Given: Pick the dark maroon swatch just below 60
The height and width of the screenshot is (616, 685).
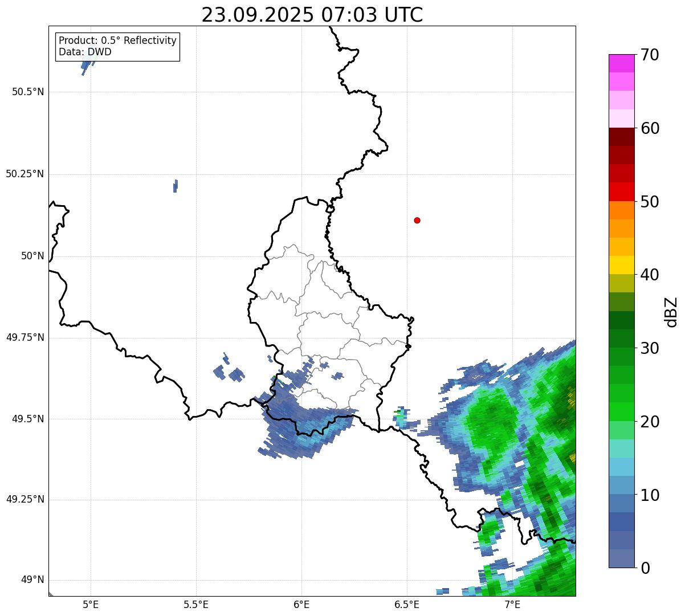Looking at the screenshot, I should click(x=622, y=137).
